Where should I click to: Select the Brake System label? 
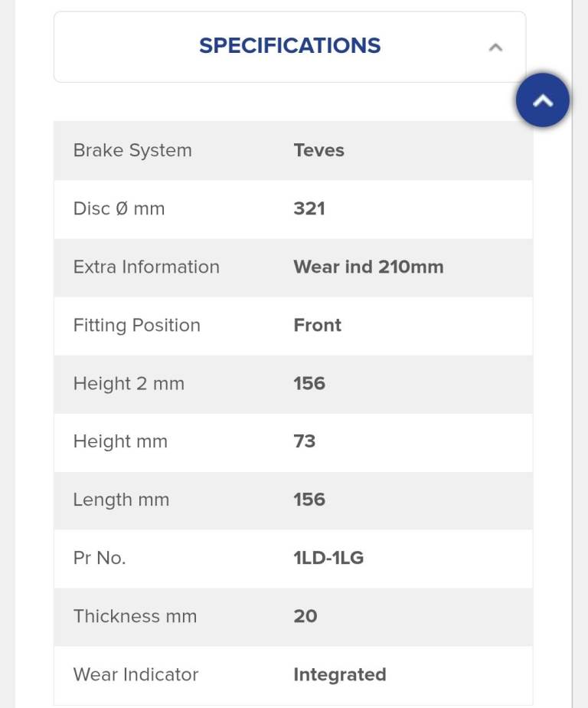[x=132, y=150]
